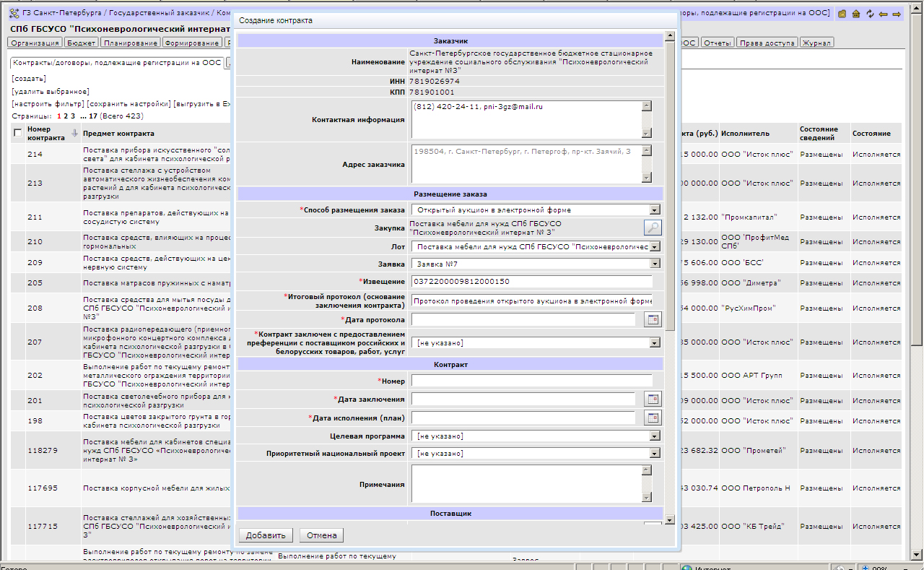
Task: Open calendar picker for Дата заключения
Action: 653,399
